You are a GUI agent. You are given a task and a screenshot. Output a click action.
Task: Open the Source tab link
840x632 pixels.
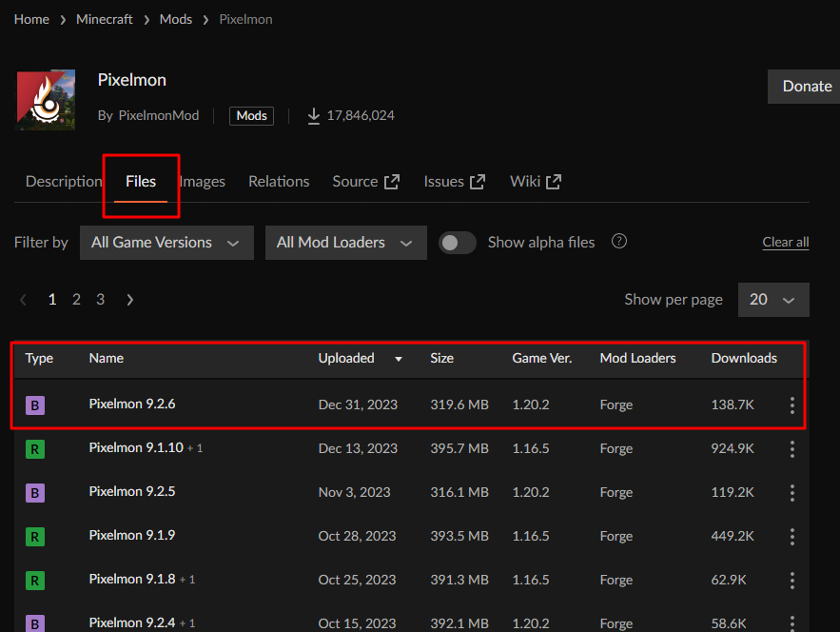click(x=365, y=182)
